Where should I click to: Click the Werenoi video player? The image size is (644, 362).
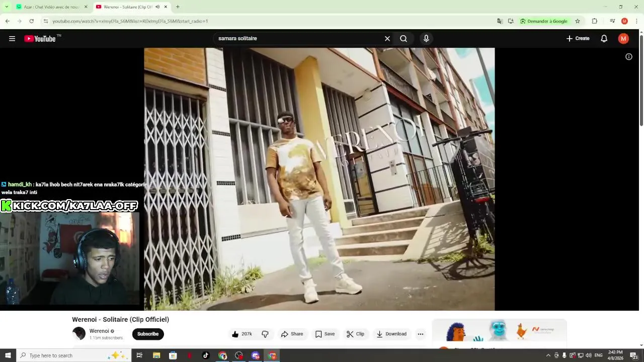[x=319, y=179]
